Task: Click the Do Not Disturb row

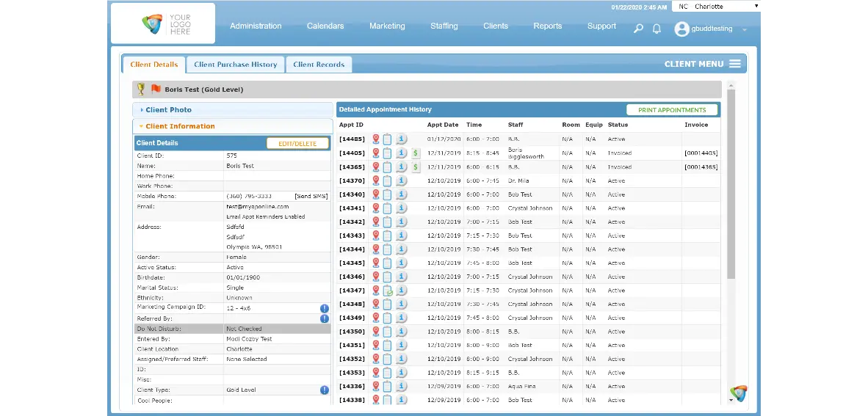Action: click(x=232, y=329)
